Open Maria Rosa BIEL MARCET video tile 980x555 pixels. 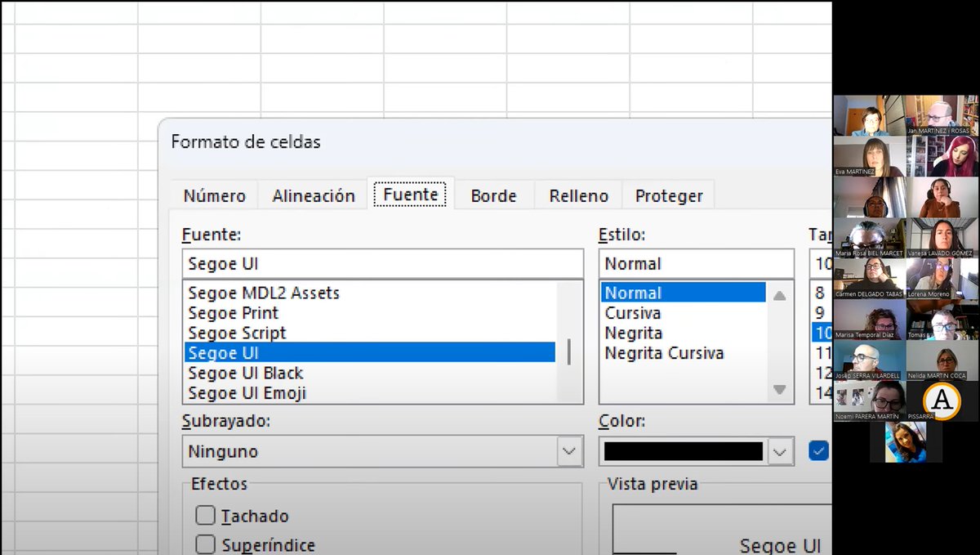point(869,238)
